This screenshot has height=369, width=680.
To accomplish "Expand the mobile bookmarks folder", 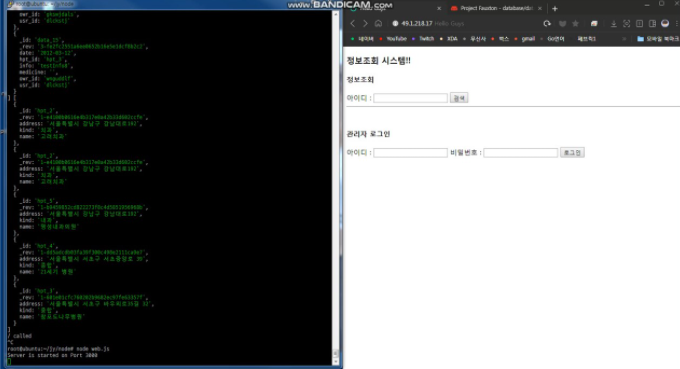I will tap(658, 39).
